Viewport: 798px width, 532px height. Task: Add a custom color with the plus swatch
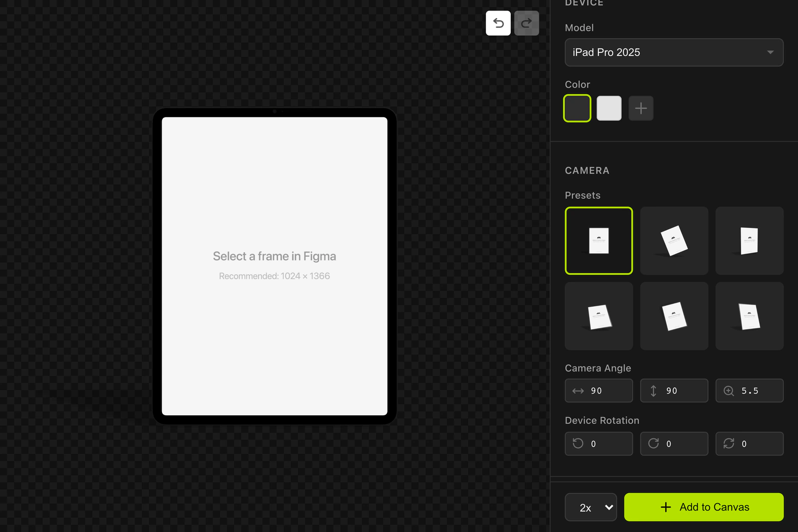click(x=641, y=108)
